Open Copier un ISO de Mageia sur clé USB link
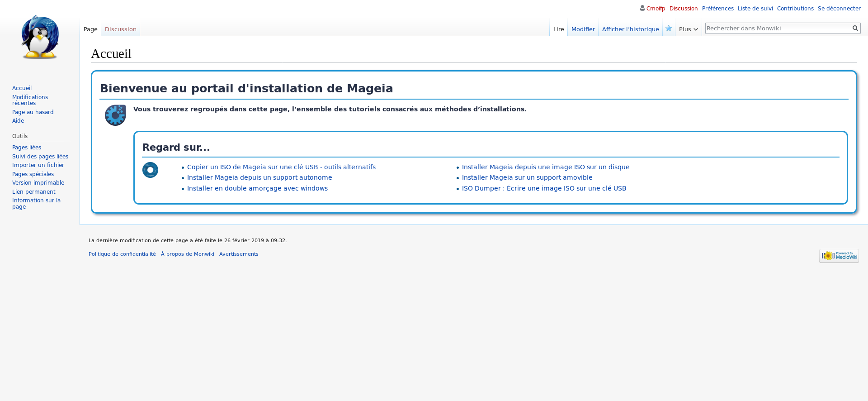 [x=281, y=167]
